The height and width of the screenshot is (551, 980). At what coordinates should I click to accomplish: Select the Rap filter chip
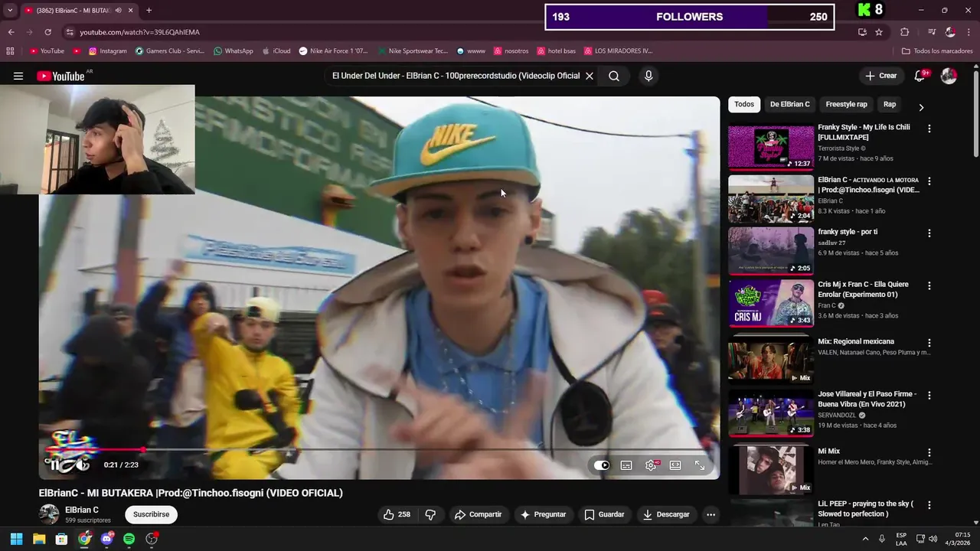(890, 104)
